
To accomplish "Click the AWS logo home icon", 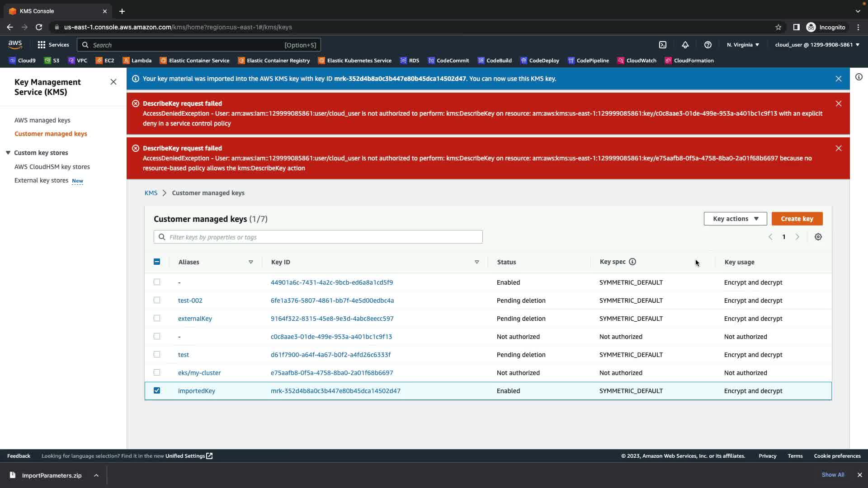I will pos(15,44).
